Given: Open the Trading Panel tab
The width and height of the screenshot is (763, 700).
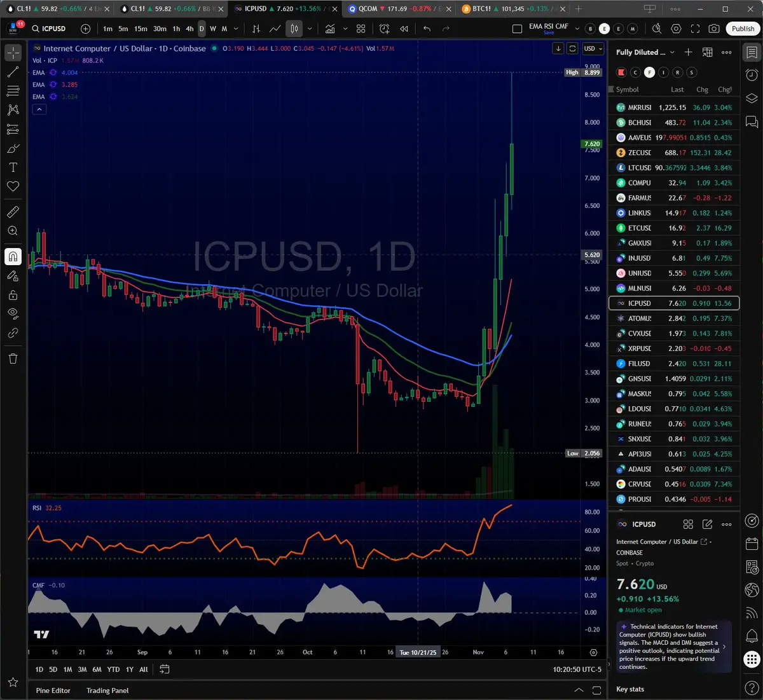Looking at the screenshot, I should coord(107,690).
